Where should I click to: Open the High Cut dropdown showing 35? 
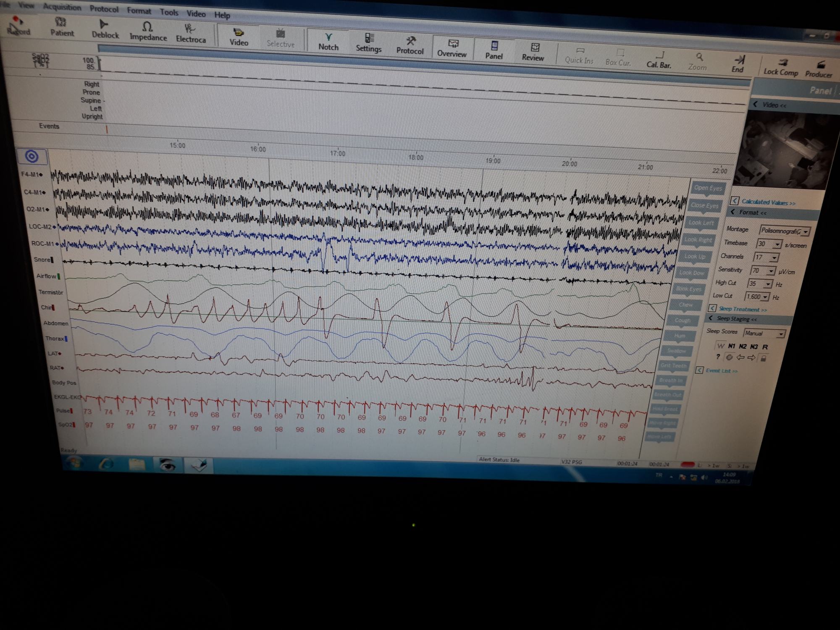760,284
